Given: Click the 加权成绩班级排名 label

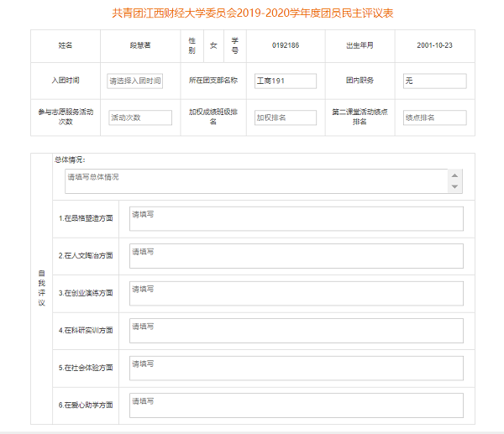Looking at the screenshot, I should pos(213,117).
